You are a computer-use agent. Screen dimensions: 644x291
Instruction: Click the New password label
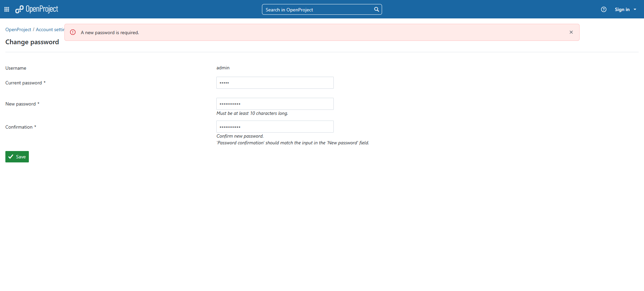coord(20,104)
